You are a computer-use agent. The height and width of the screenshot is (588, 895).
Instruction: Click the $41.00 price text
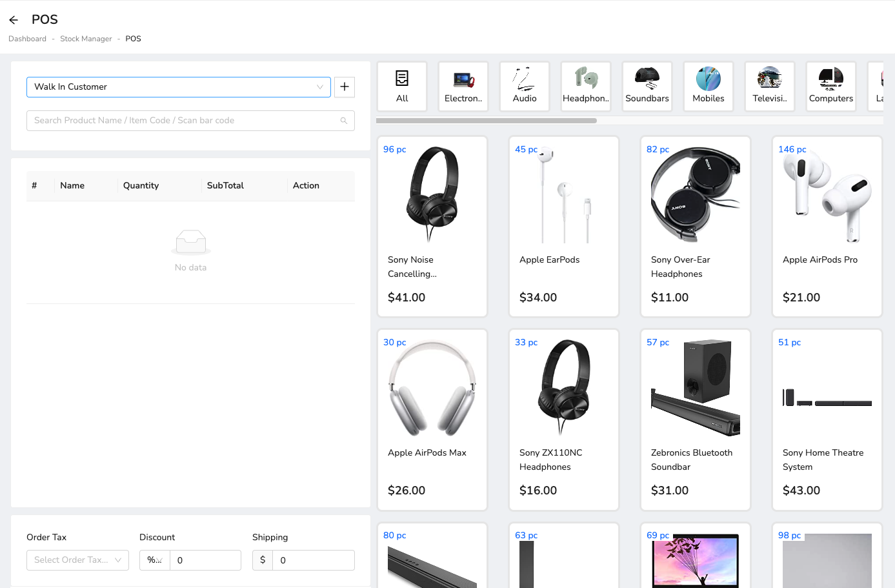(407, 298)
